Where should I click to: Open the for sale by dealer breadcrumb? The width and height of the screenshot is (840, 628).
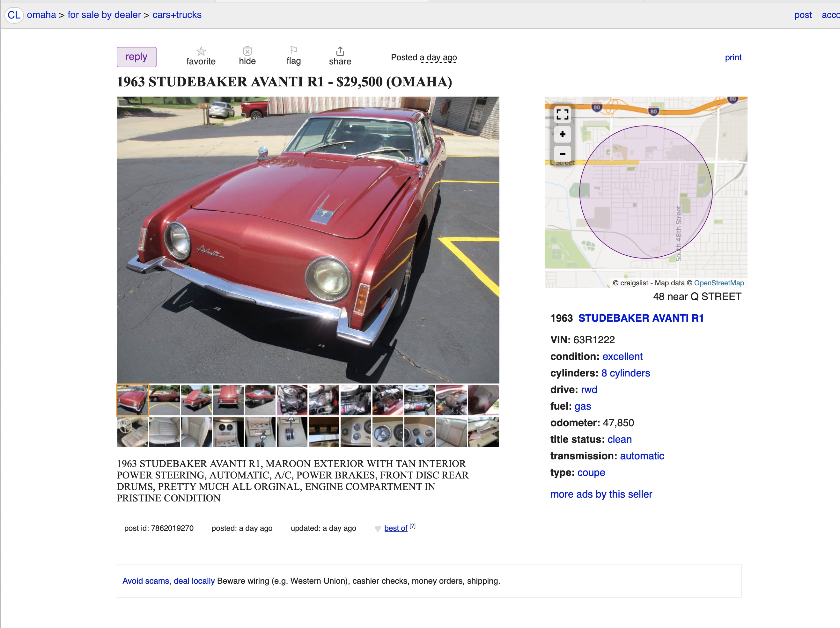(104, 15)
